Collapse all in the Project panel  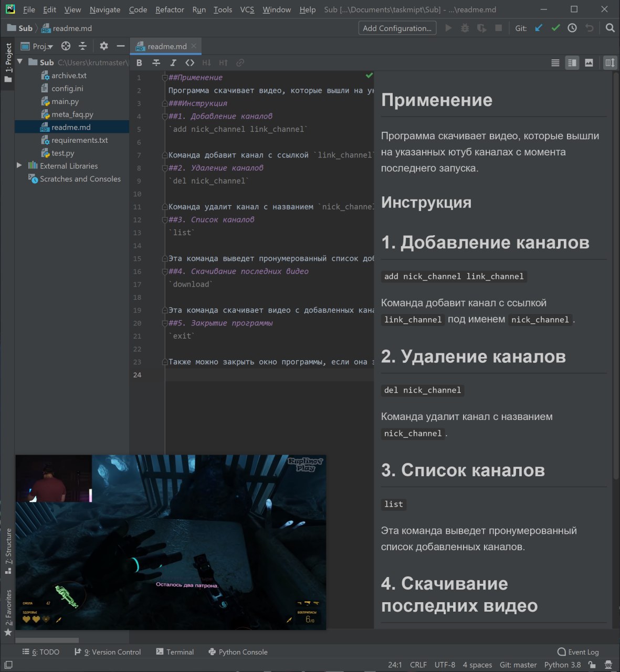pyautogui.click(x=82, y=46)
